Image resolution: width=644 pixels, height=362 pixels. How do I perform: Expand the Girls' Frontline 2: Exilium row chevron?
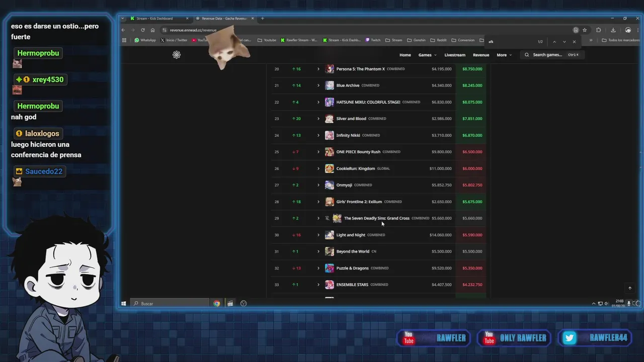point(318,202)
